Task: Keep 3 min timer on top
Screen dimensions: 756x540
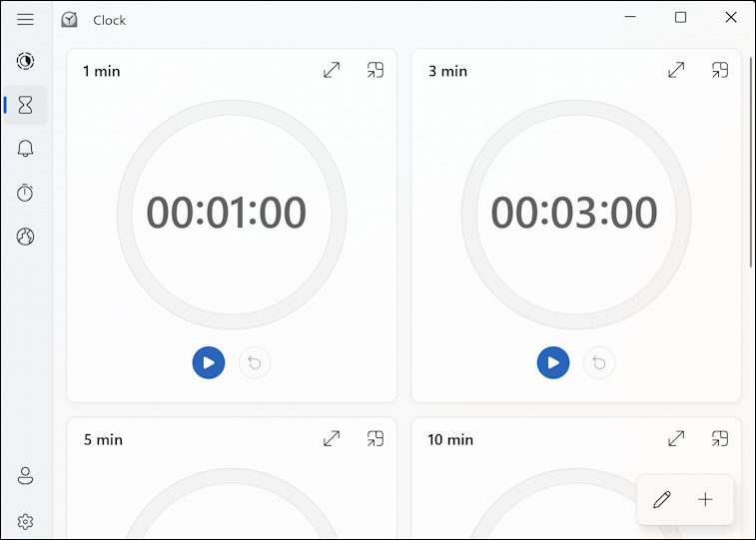Action: coord(720,70)
